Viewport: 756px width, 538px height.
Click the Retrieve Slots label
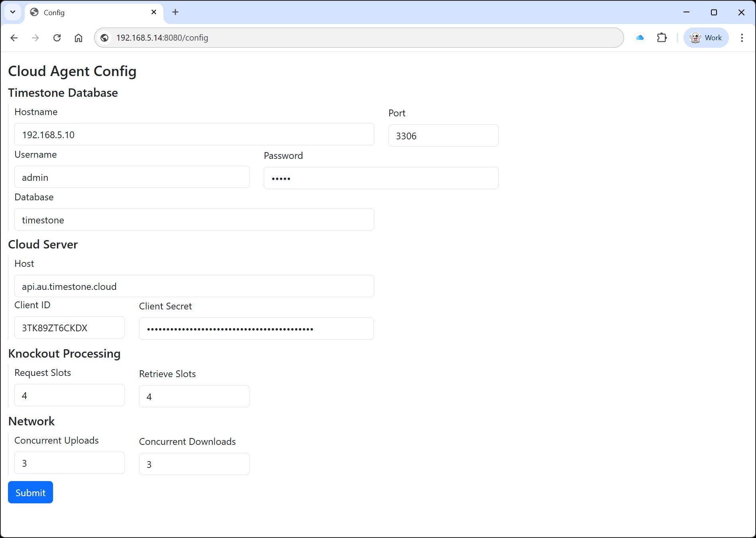(x=167, y=374)
